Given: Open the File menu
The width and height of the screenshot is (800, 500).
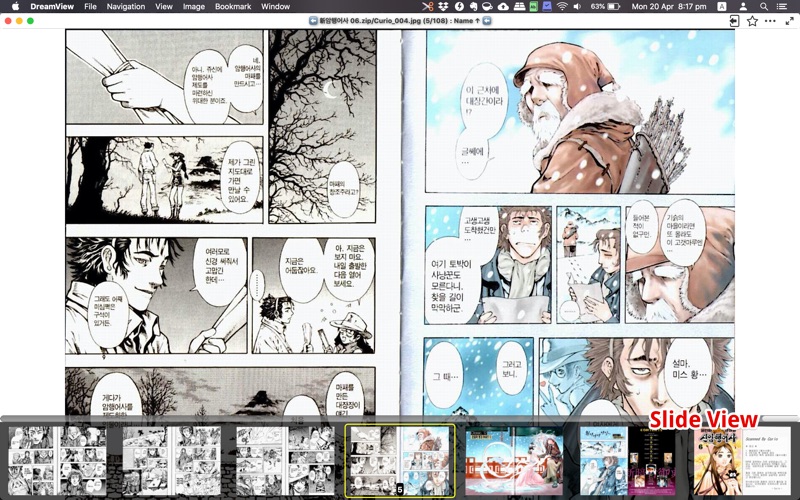Looking at the screenshot, I should pos(90,7).
